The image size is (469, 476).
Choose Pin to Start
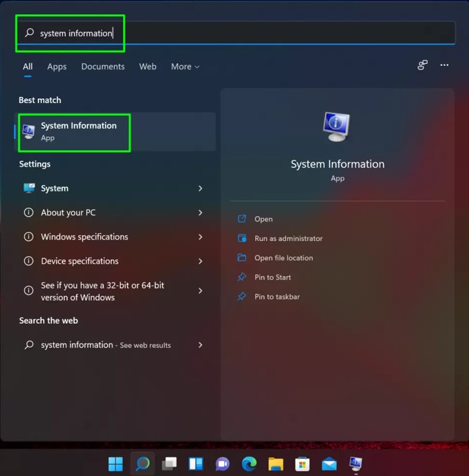[273, 277]
